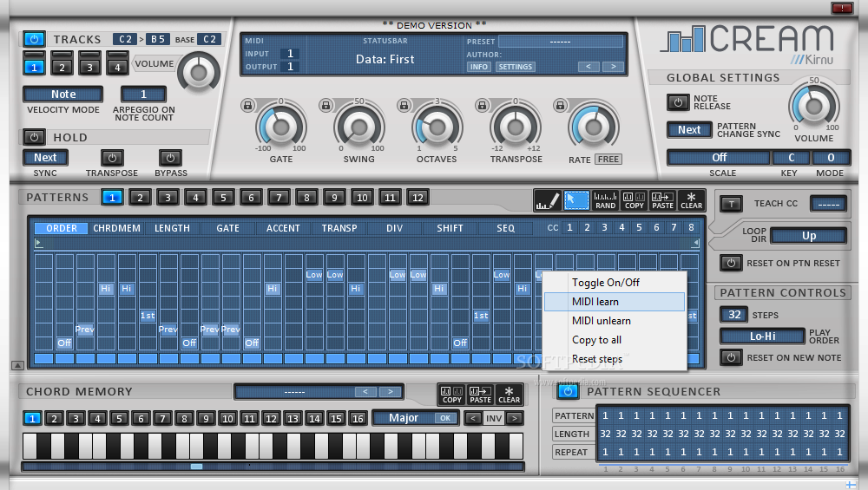Screen dimensions: 868x490
Task: Clear chord in Chord Memory section
Action: [x=509, y=395]
